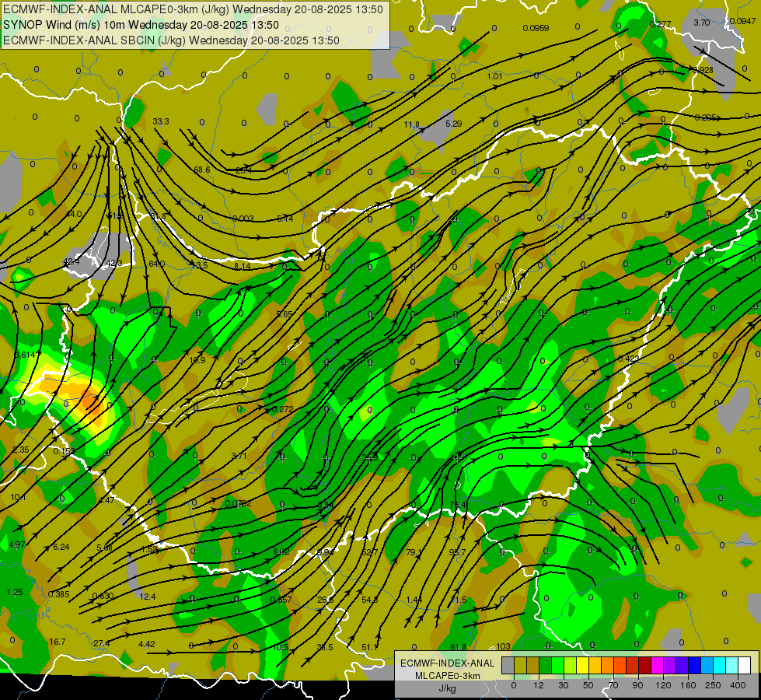Click the J/kg unit label in legend

point(448,688)
